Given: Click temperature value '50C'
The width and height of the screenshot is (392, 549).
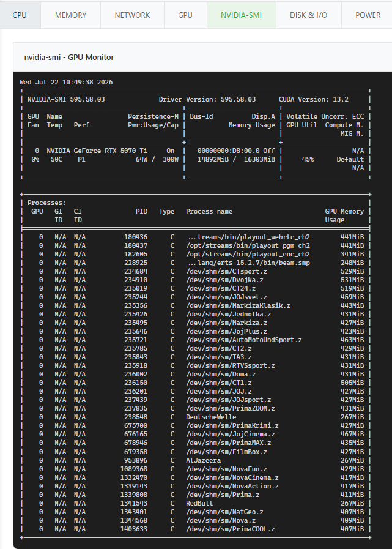Looking at the screenshot, I should (57, 159).
